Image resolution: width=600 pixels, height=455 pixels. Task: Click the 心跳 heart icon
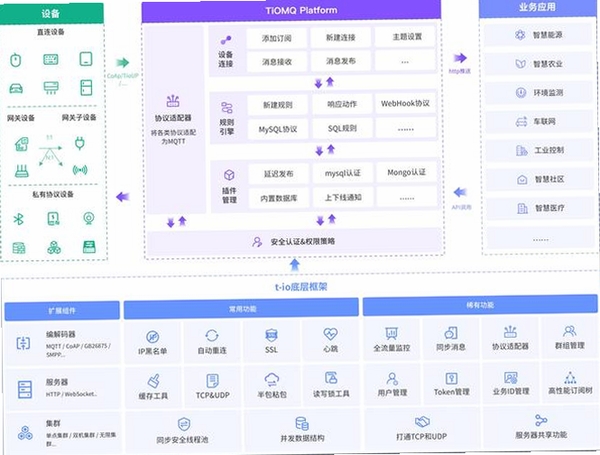(x=330, y=334)
